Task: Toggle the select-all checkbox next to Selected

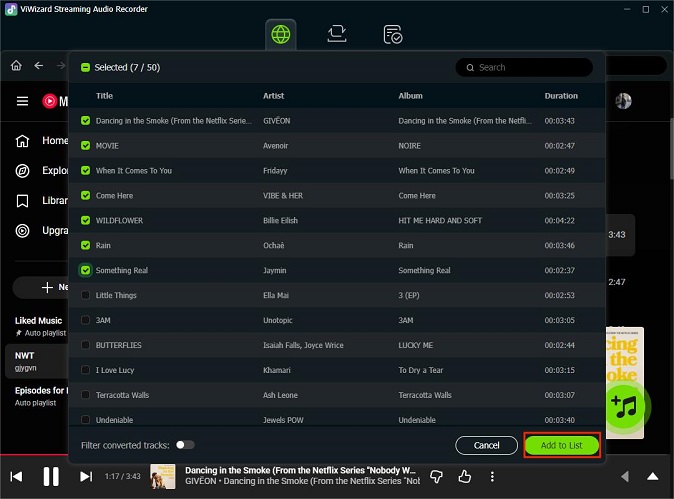Action: [85, 67]
